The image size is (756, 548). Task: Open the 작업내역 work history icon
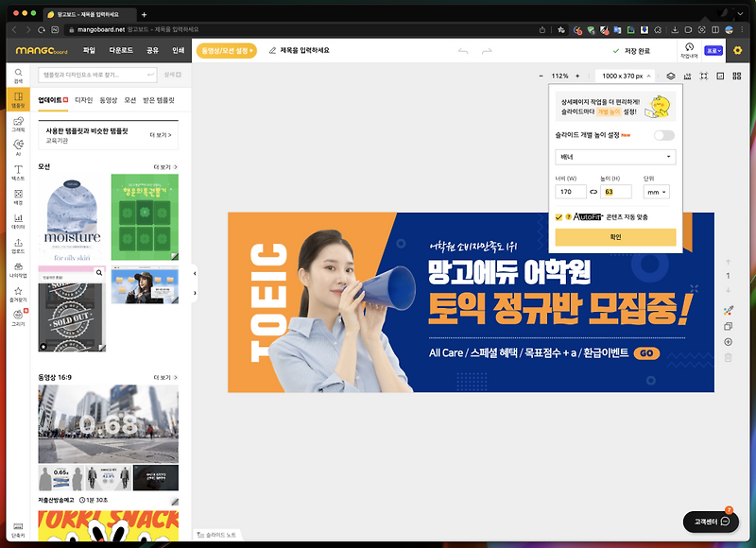point(690,50)
